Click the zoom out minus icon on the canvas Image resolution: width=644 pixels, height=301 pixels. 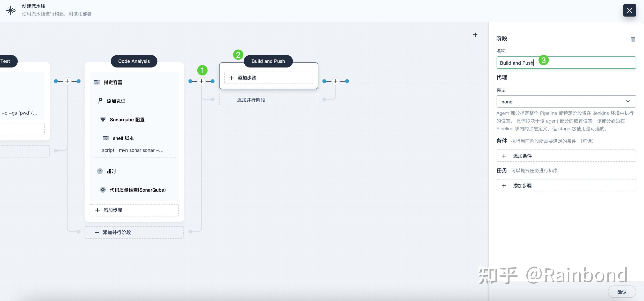(475, 48)
